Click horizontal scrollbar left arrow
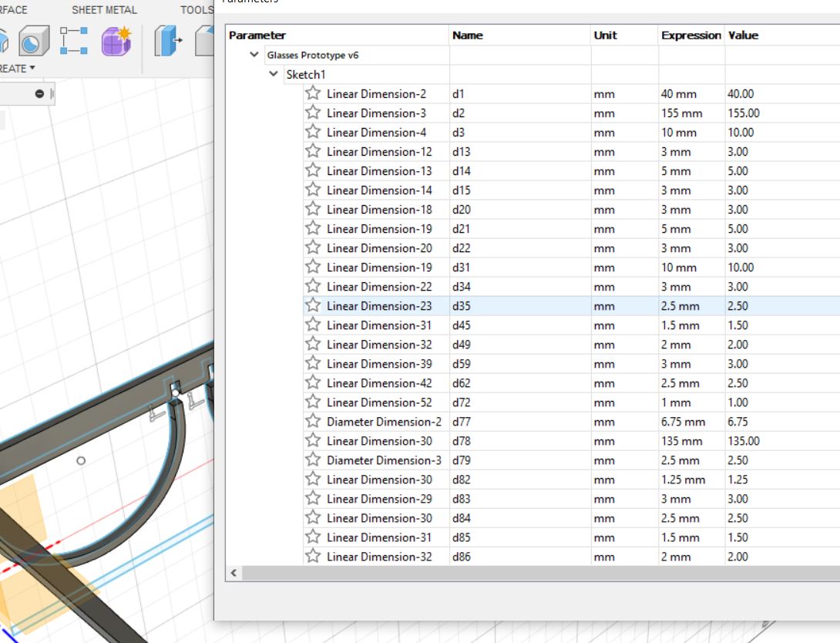840x643 pixels. [x=234, y=573]
